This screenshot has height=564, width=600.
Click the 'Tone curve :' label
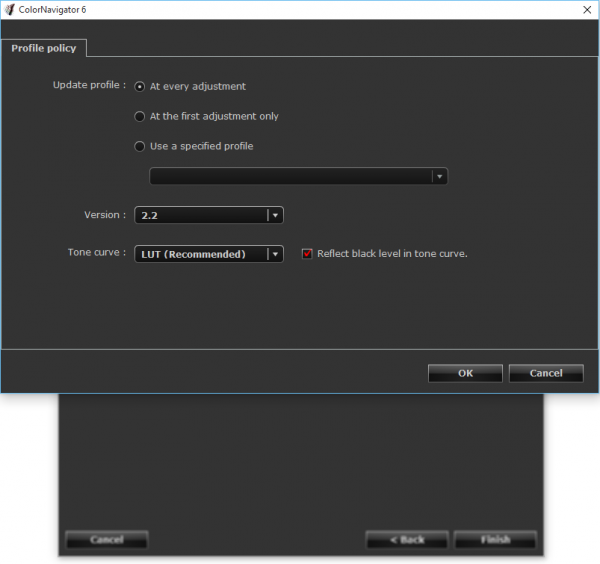(96, 254)
